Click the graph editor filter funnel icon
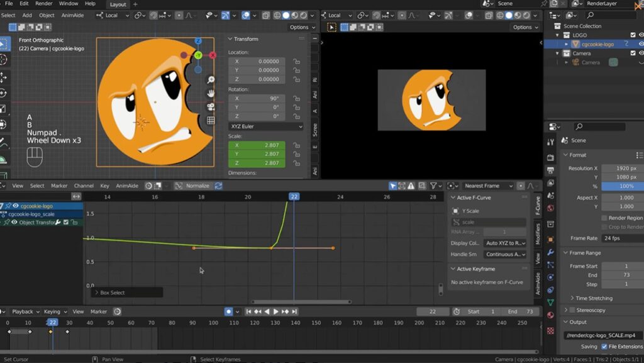The width and height of the screenshot is (644, 363). tap(433, 186)
